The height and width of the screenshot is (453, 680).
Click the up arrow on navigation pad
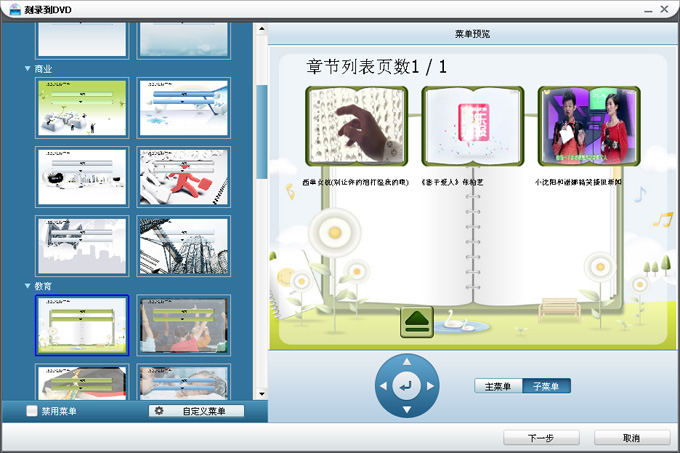click(406, 362)
